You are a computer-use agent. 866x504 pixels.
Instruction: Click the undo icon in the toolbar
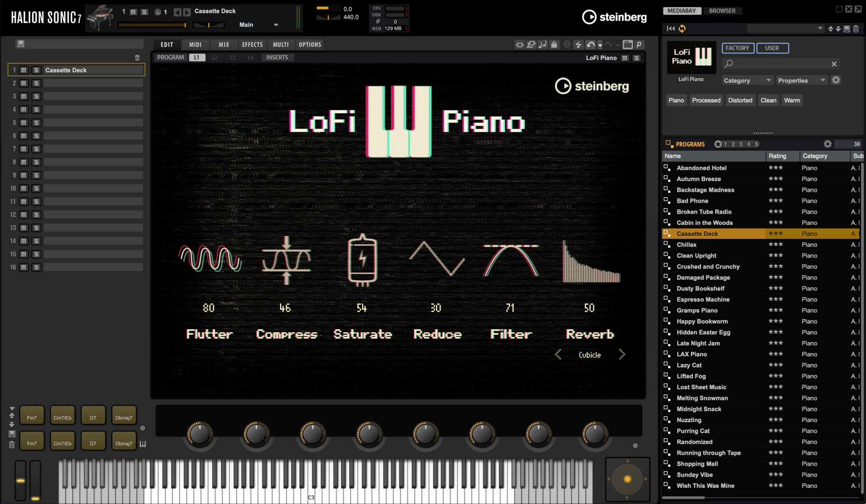tap(591, 44)
